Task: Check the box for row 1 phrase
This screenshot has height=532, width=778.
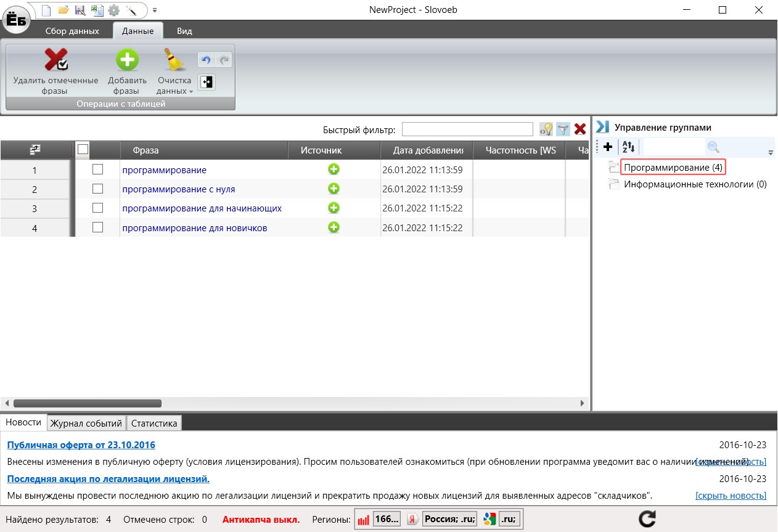Action: click(x=97, y=170)
